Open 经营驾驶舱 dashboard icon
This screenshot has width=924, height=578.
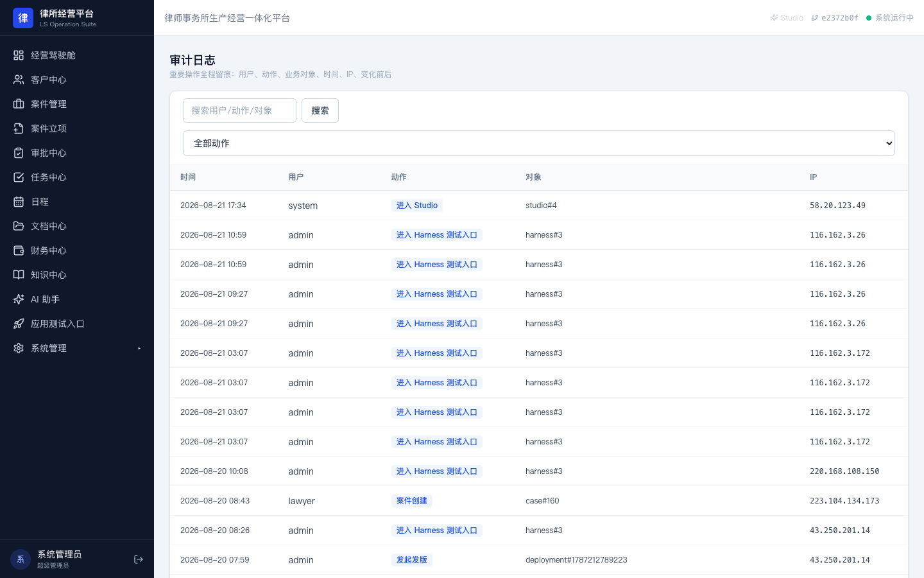click(x=19, y=55)
